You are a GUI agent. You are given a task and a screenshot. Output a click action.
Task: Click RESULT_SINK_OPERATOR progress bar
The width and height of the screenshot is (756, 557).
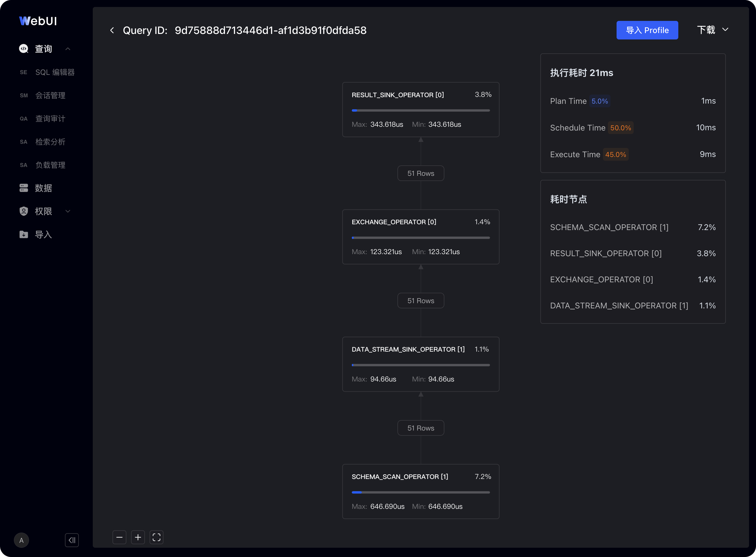click(421, 110)
